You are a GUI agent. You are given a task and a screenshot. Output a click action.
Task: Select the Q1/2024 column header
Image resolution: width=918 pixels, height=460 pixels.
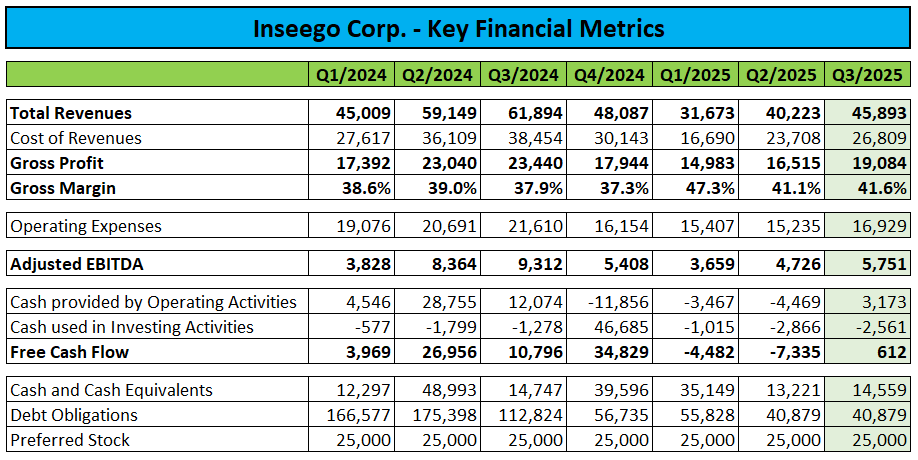point(350,74)
